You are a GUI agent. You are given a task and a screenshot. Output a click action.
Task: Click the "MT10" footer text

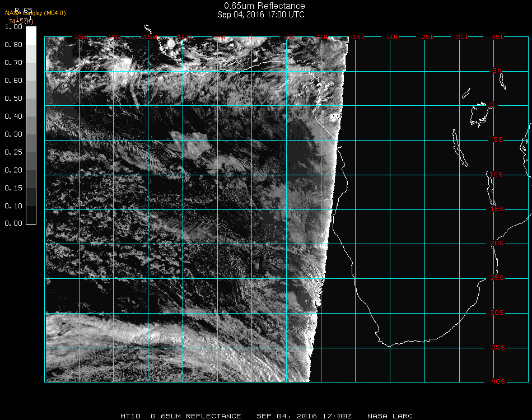(x=130, y=416)
